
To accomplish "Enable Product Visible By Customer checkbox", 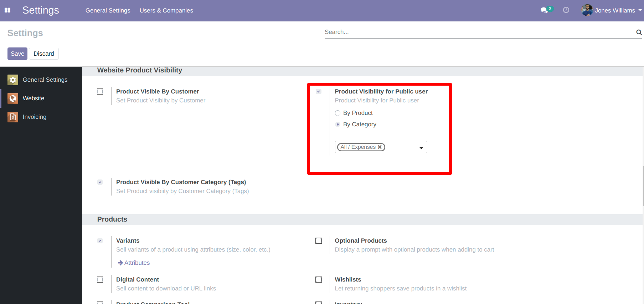I will point(100,92).
